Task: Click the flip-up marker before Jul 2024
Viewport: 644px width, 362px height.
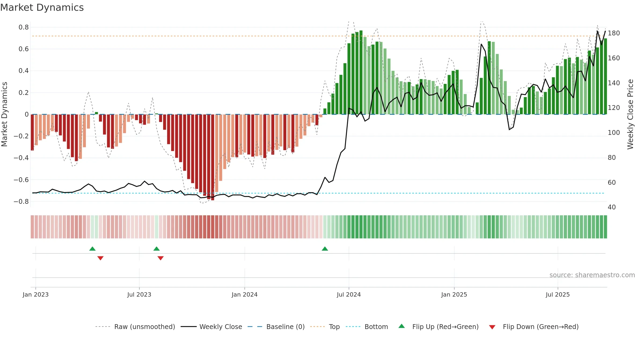Action: point(325,249)
